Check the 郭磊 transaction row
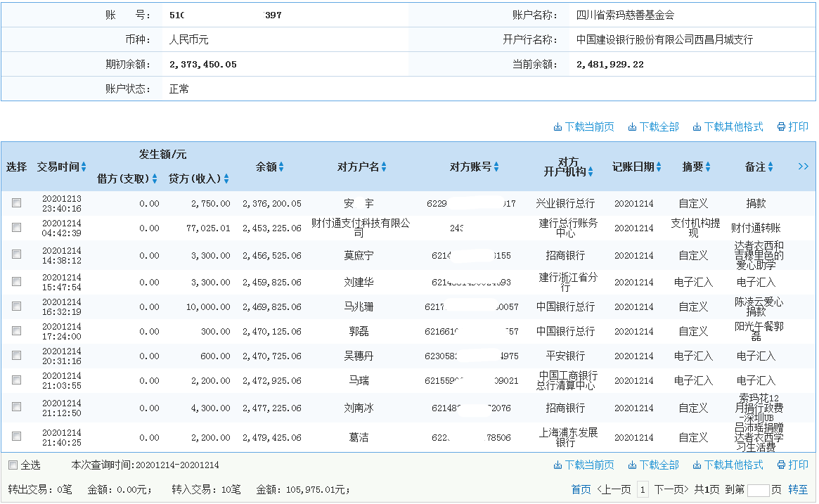The height and width of the screenshot is (504, 819). pos(17,331)
